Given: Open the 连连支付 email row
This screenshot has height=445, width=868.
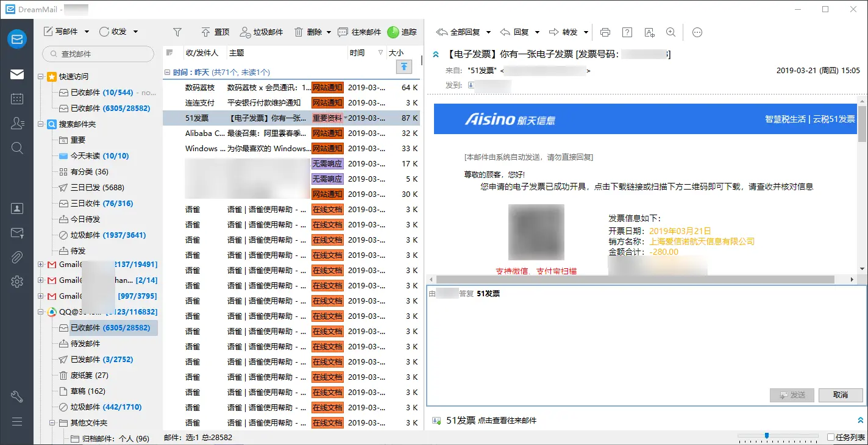Looking at the screenshot, I should (x=291, y=103).
